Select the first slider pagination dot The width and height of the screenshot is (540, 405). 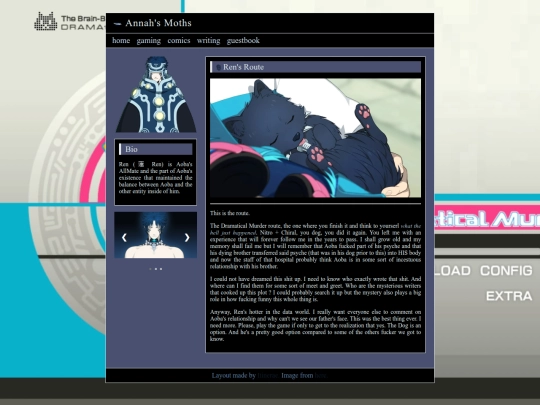click(x=150, y=269)
